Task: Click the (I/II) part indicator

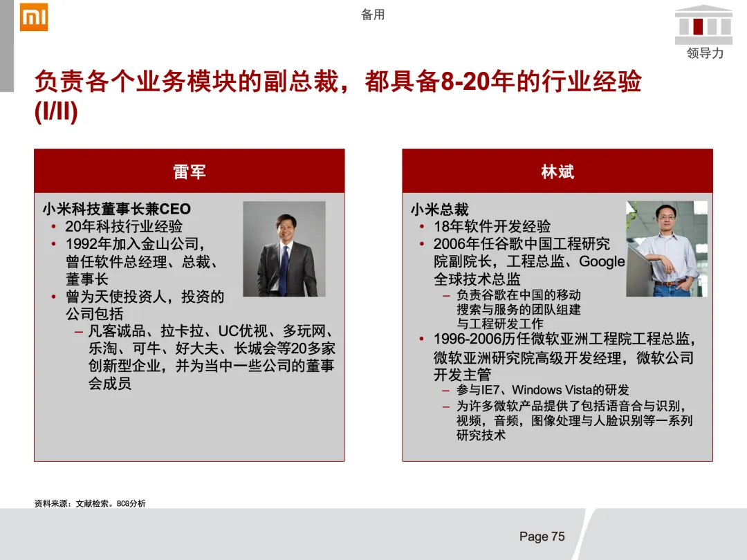Action: (x=56, y=111)
